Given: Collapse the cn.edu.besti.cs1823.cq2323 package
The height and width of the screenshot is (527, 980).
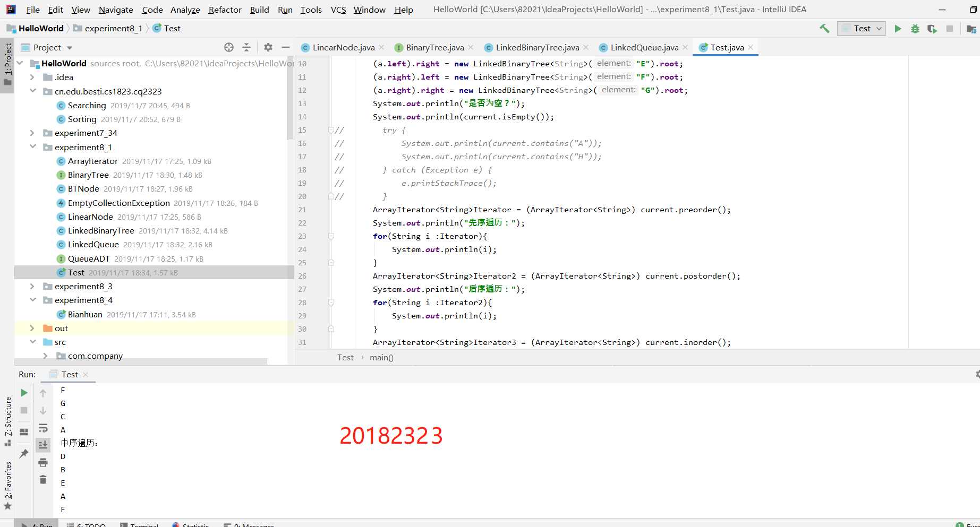Looking at the screenshot, I should pos(32,91).
